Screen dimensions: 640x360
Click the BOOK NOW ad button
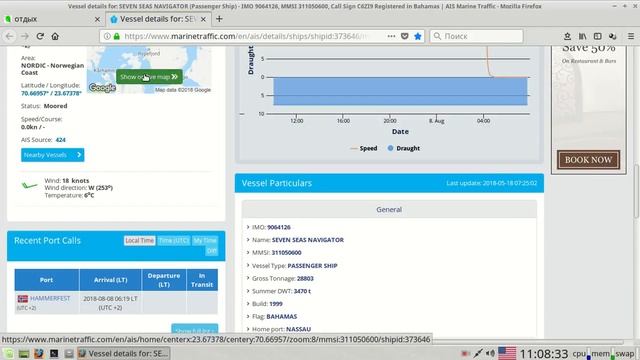(x=588, y=160)
